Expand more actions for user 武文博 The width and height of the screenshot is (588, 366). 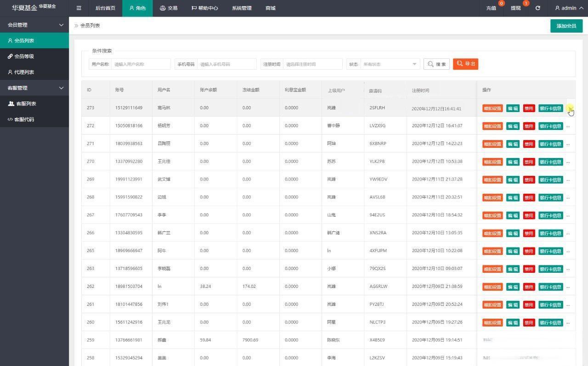[x=568, y=180]
